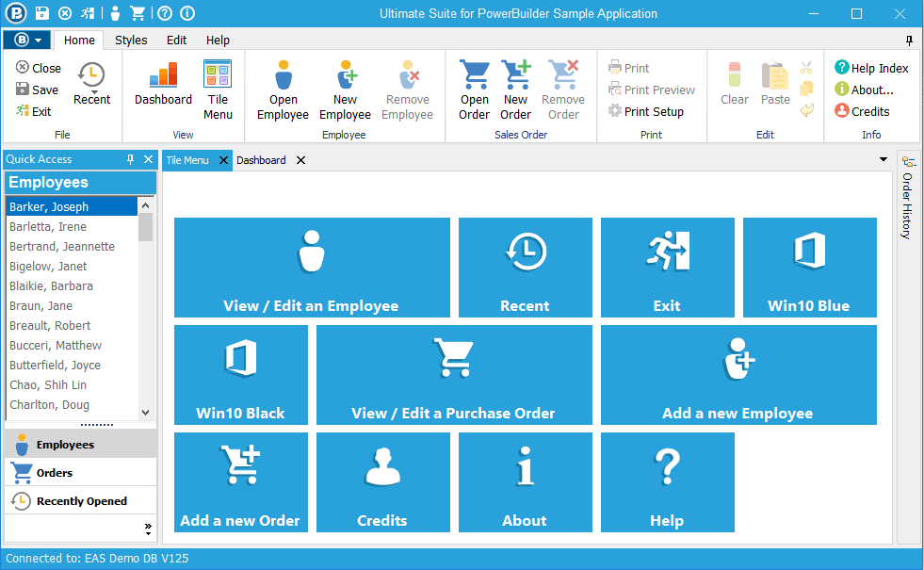Open the tab list dropdown arrow
924x570 pixels.
coord(883,159)
